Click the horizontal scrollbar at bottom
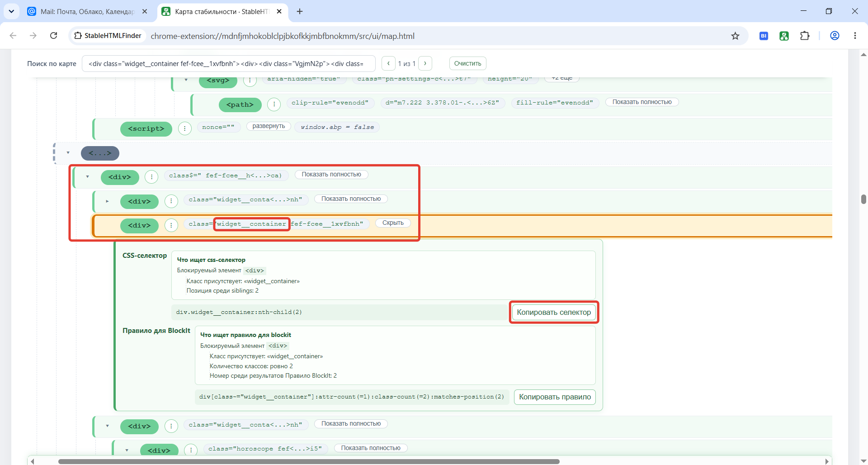 coord(309,461)
